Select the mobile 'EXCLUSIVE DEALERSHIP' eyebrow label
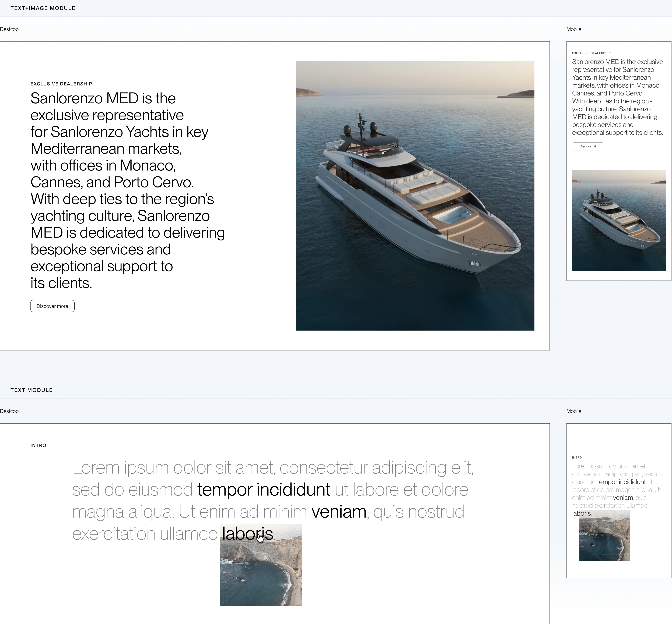The height and width of the screenshot is (624, 672). (591, 53)
